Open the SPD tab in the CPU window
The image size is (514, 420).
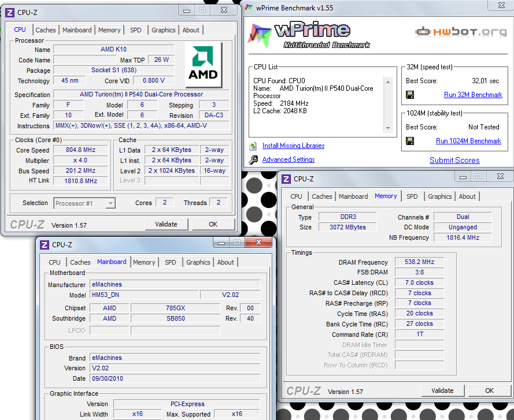click(x=136, y=30)
